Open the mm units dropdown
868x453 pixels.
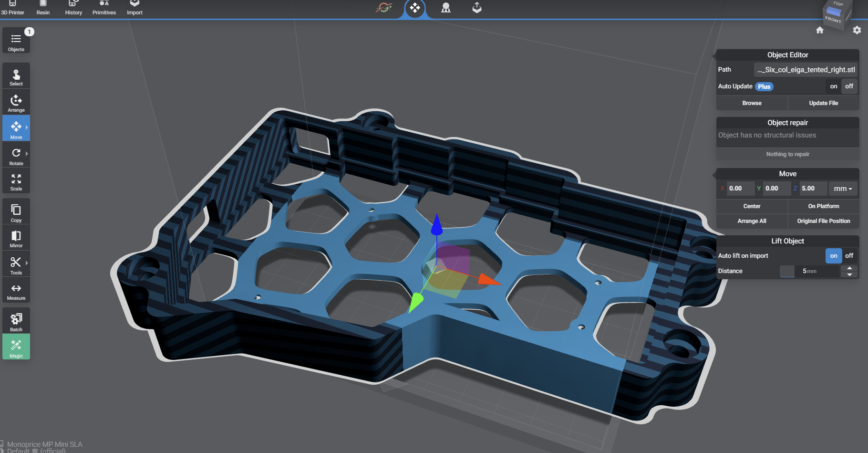pyautogui.click(x=843, y=189)
